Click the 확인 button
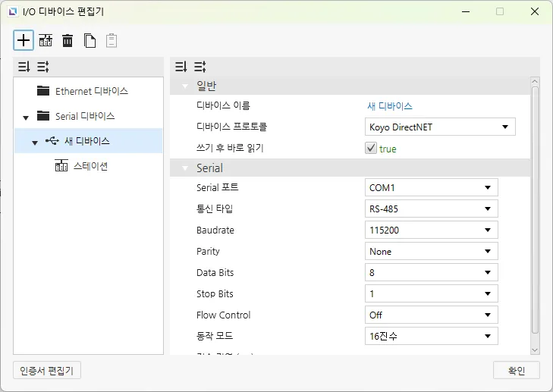 click(x=516, y=370)
